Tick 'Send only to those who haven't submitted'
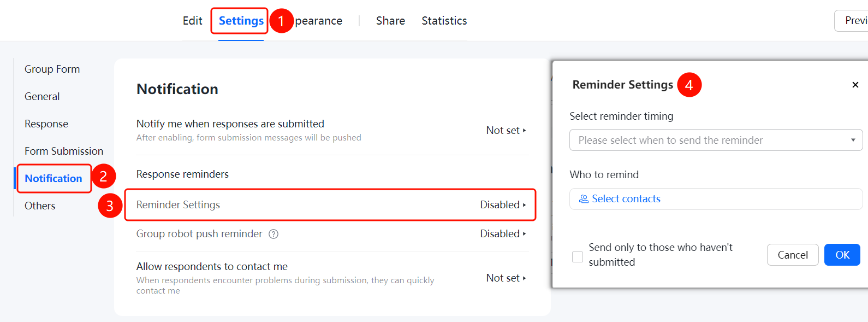Viewport: 868px width, 322px height. (x=578, y=256)
